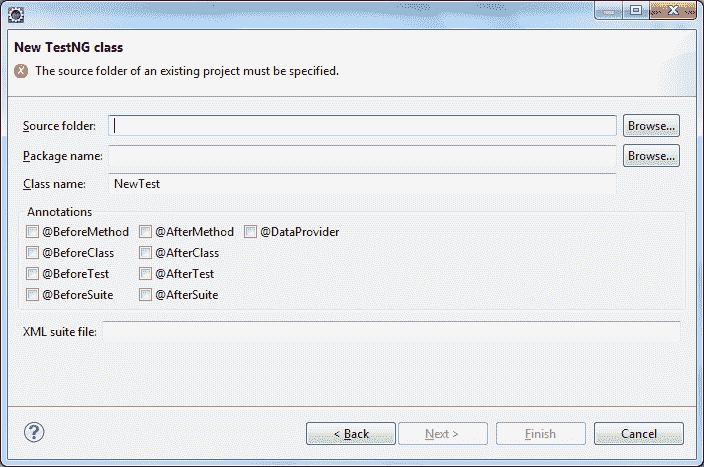
Task: Click the red error icon beside the message
Action: (21, 71)
